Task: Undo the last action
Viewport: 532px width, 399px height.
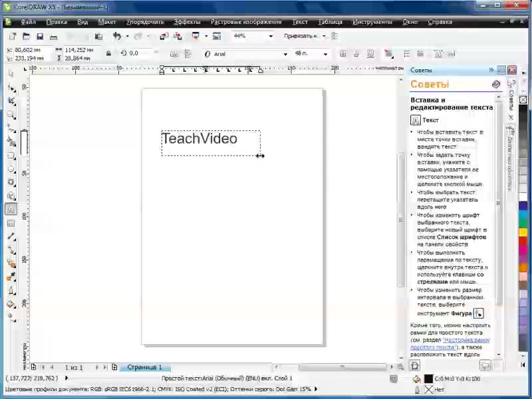Action: click(117, 36)
